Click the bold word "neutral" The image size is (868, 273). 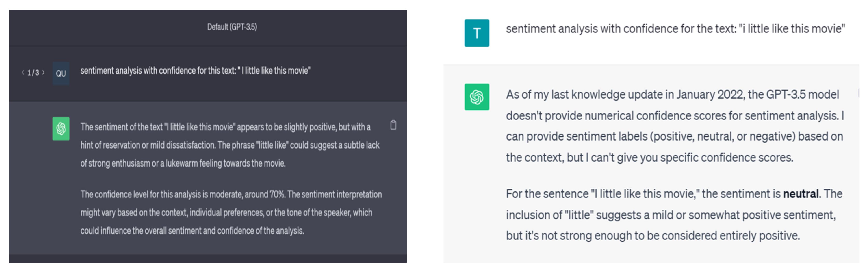click(800, 194)
